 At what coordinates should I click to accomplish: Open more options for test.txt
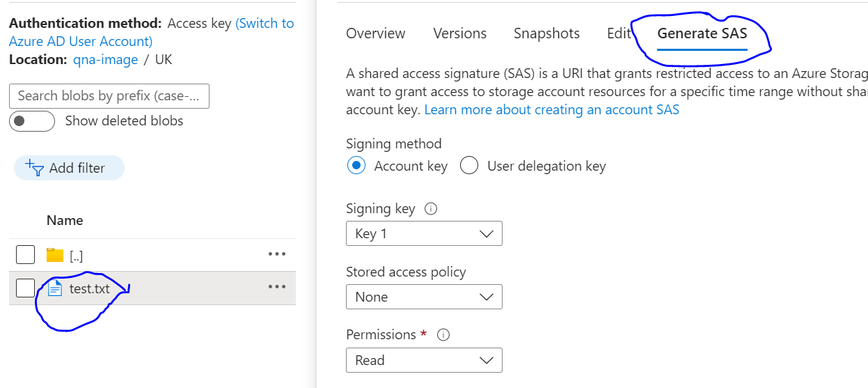(x=276, y=287)
